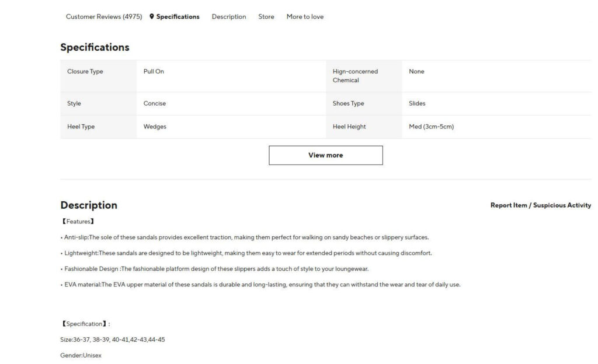Image resolution: width=598 pixels, height=364 pixels.
Task: Click the 【Features】 heading text
Action: click(x=78, y=222)
